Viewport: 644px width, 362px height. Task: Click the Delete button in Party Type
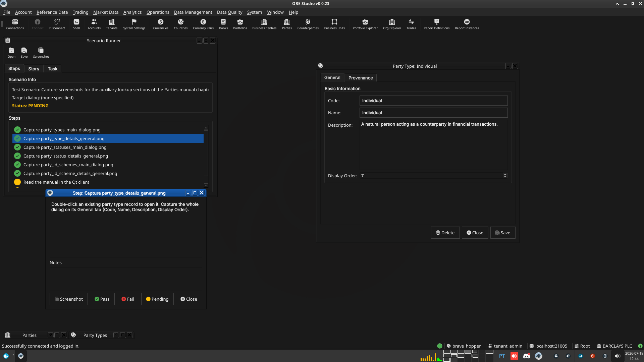pos(445,233)
